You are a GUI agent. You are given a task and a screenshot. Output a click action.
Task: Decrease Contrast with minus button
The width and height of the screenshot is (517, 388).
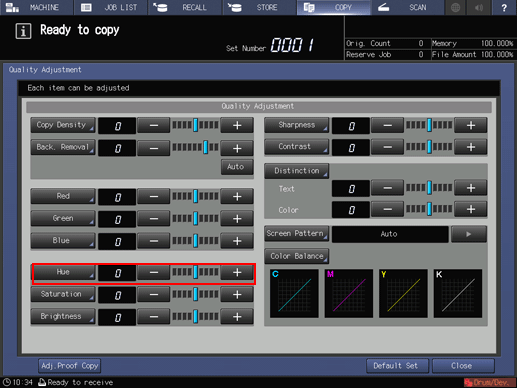tap(387, 147)
